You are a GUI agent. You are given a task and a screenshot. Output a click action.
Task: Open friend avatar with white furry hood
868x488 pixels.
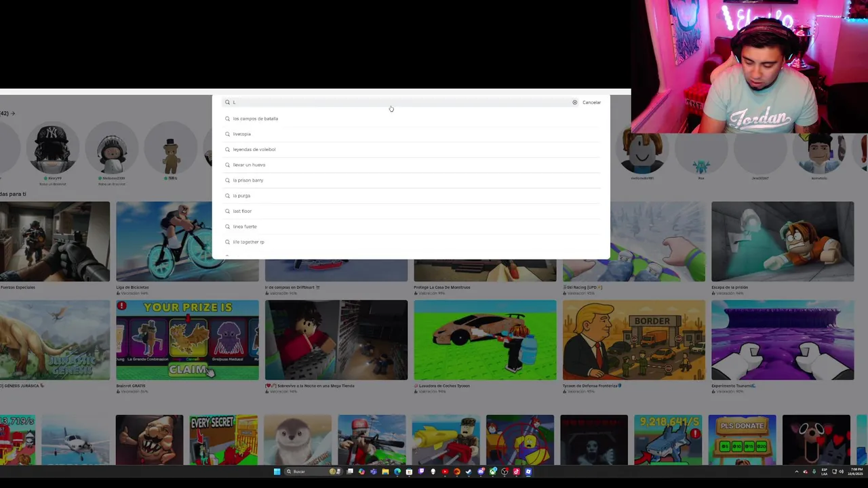[x=112, y=149]
